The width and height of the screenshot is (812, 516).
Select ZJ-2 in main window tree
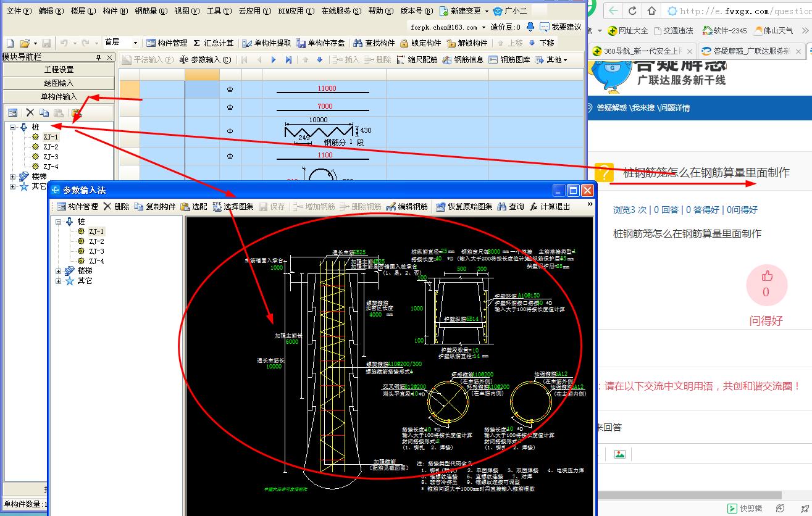click(x=51, y=147)
